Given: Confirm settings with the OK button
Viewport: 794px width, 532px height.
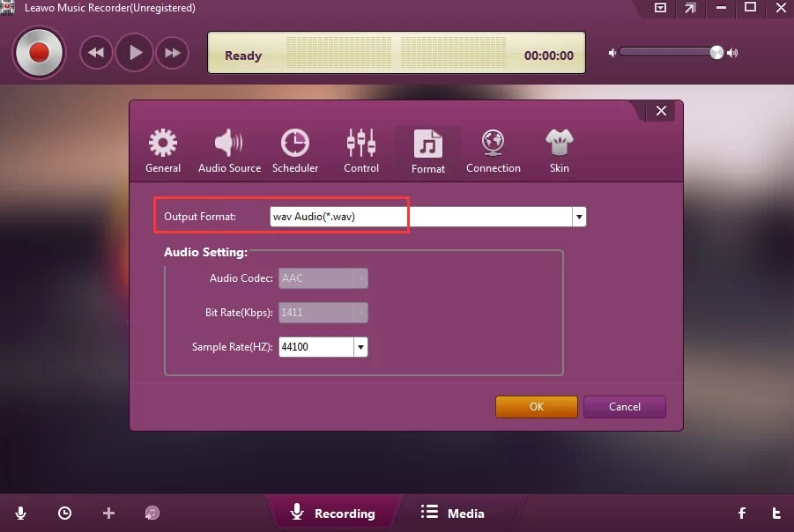Looking at the screenshot, I should click(x=536, y=407).
